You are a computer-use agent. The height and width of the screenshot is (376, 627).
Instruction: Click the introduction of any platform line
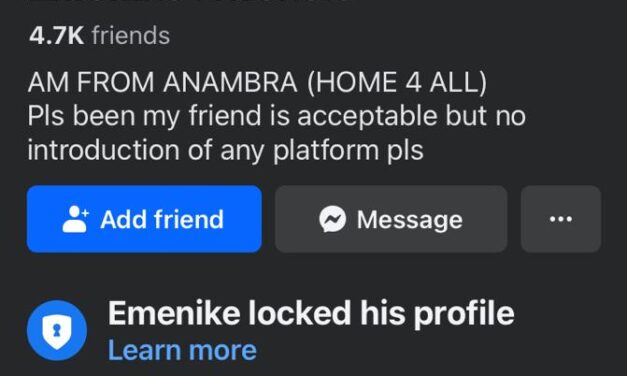pos(226,150)
